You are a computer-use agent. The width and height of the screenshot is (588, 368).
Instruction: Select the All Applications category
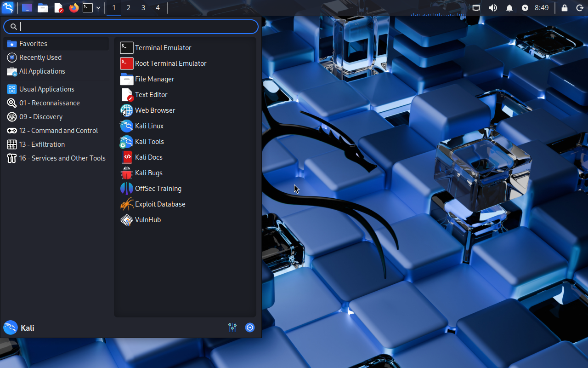[x=42, y=71]
